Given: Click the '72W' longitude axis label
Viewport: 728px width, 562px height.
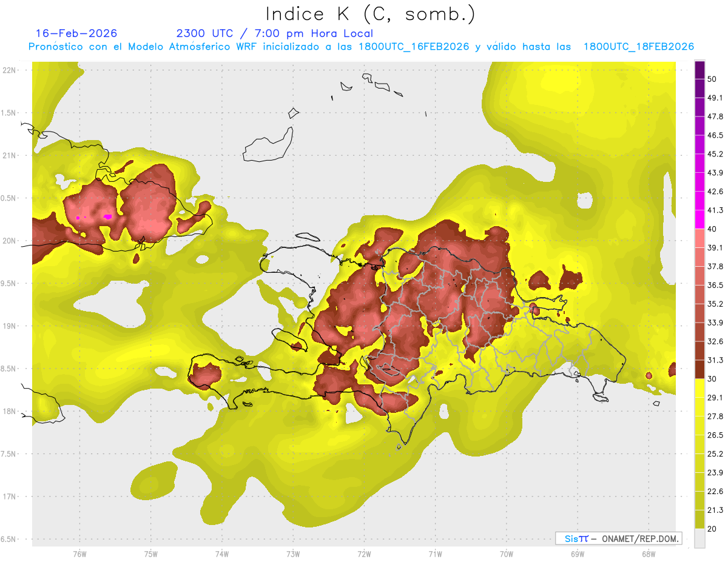Looking at the screenshot, I should point(364,554).
